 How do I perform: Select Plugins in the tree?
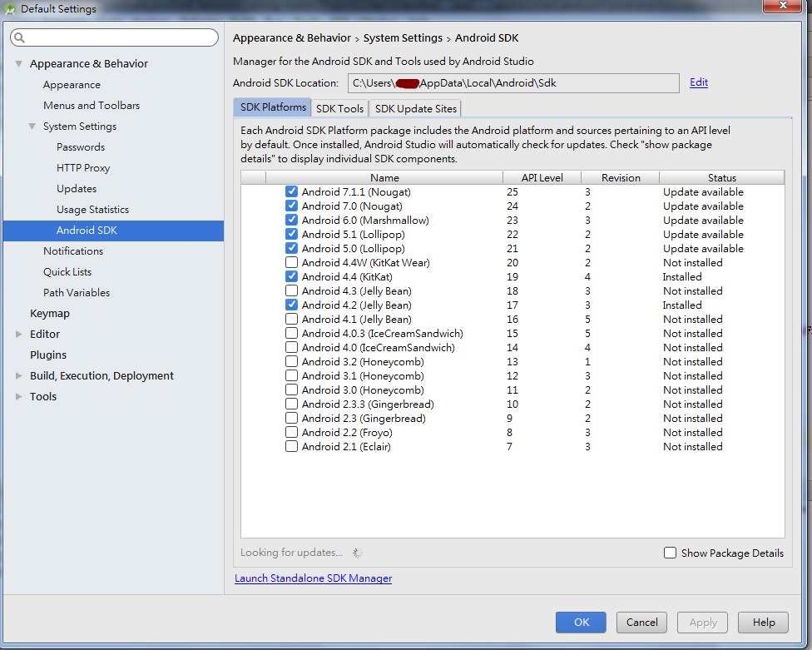pos(48,355)
